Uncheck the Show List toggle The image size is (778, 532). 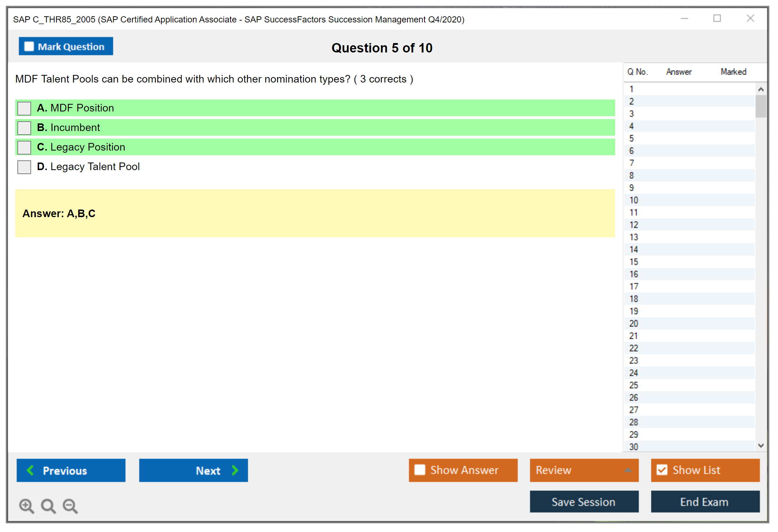pos(662,470)
